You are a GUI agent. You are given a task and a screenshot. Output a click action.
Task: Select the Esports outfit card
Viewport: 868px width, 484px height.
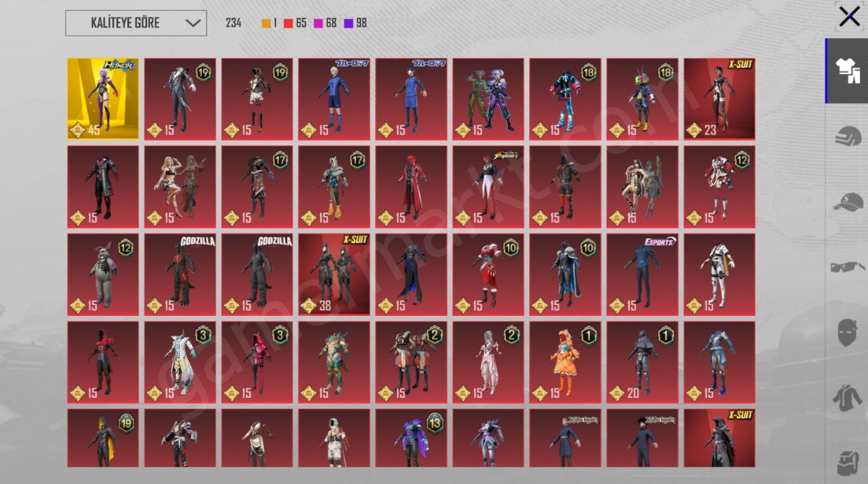[643, 274]
